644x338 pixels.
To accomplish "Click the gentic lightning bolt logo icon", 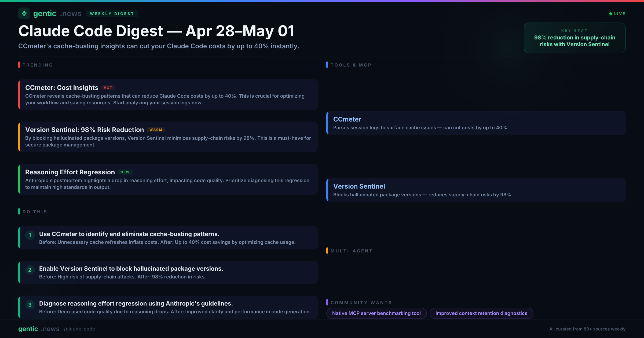I will pyautogui.click(x=24, y=13).
